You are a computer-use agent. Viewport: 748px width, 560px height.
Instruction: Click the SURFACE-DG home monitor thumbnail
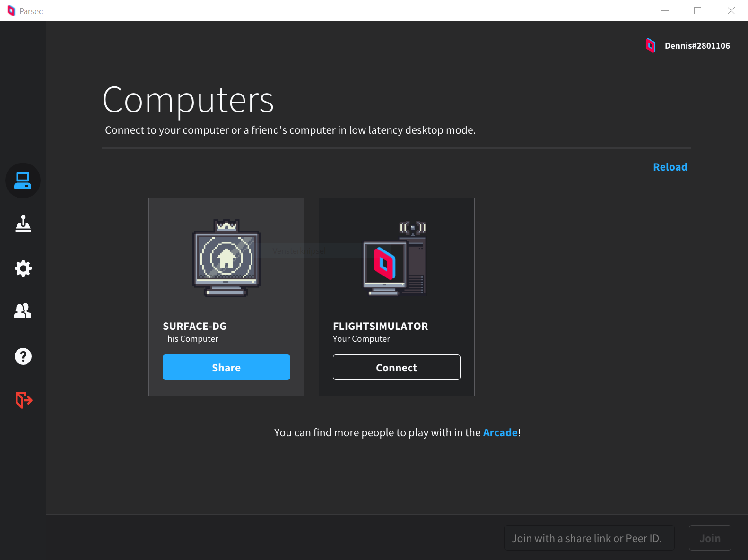[226, 258]
